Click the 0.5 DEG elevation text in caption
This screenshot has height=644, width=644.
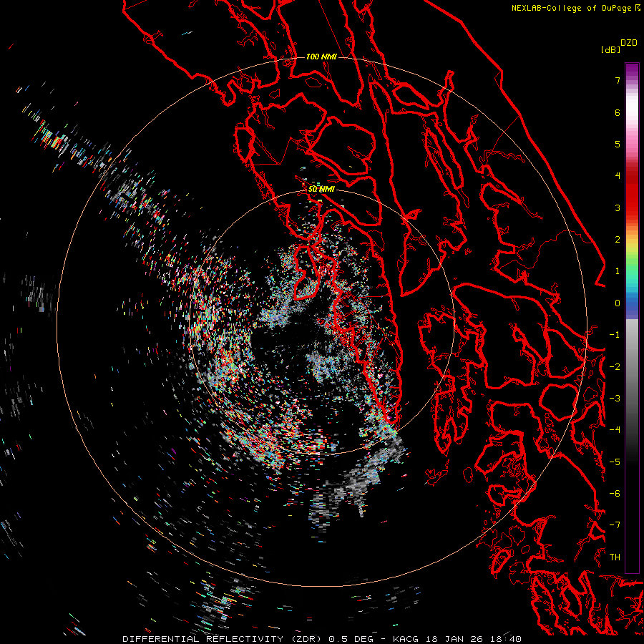[x=351, y=639]
